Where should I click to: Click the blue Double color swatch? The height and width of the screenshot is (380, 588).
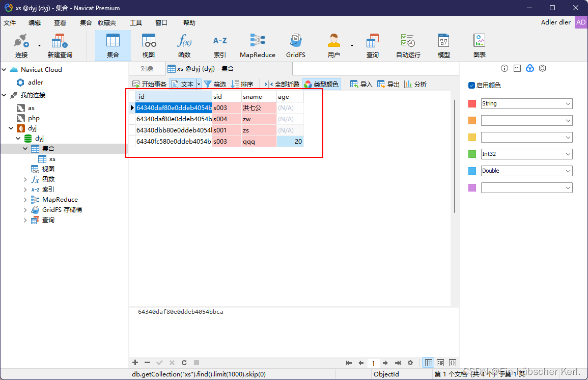coord(472,171)
